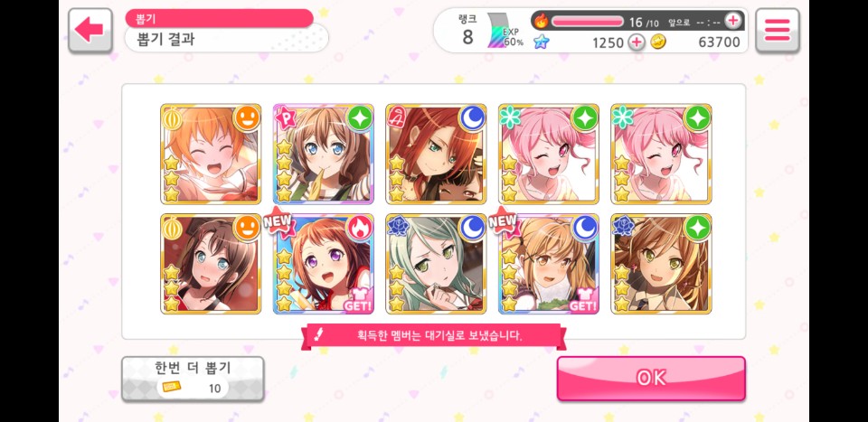The image size is (868, 422).
Task: Select the NEW four-star card with flame attribute
Action: pos(324,264)
